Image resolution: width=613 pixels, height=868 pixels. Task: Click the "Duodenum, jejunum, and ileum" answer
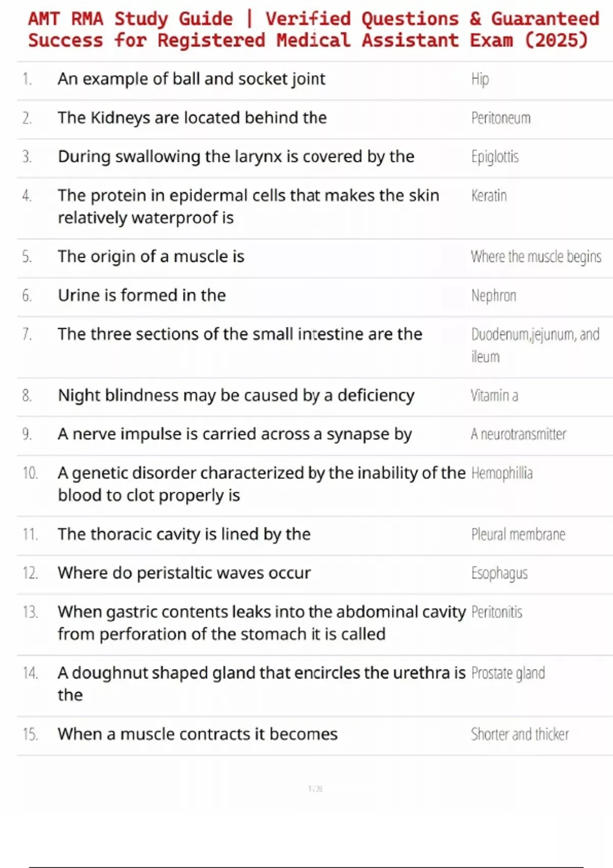click(x=535, y=345)
